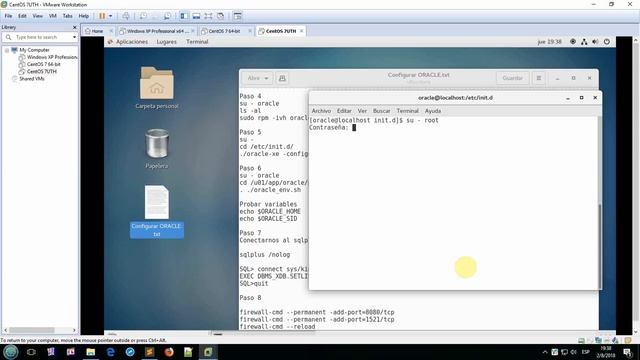Screen dimensions: 640x360
Task: Open File Explorer from Windows taskbar
Action: [91, 352]
